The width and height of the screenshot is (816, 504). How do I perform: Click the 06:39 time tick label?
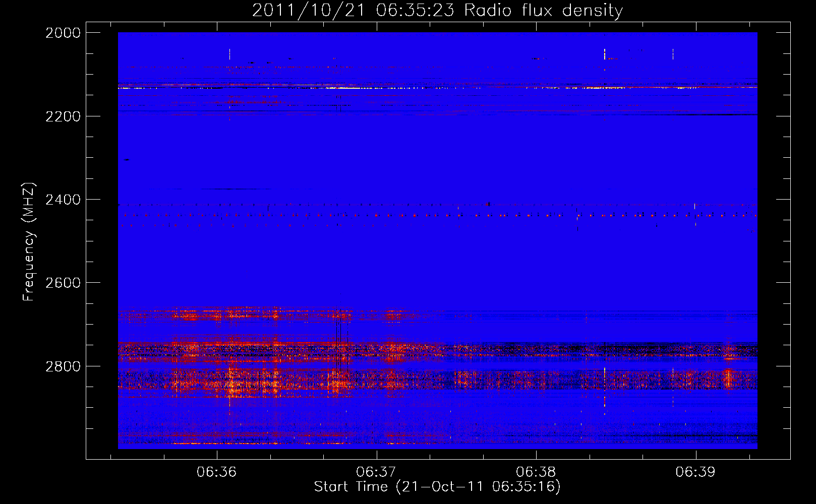point(695,472)
